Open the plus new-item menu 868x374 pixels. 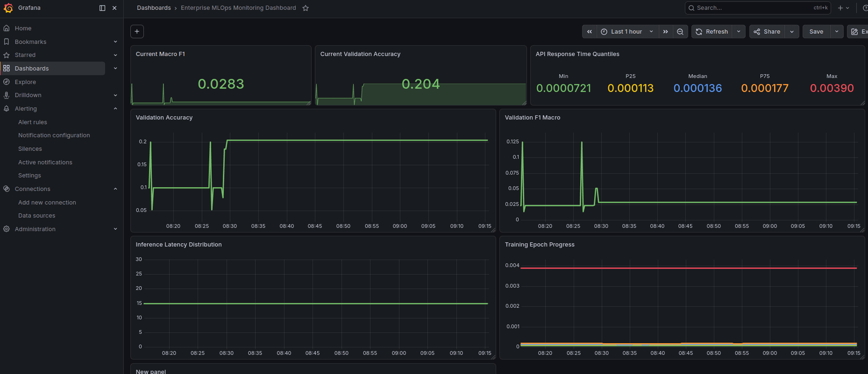pyautogui.click(x=843, y=8)
